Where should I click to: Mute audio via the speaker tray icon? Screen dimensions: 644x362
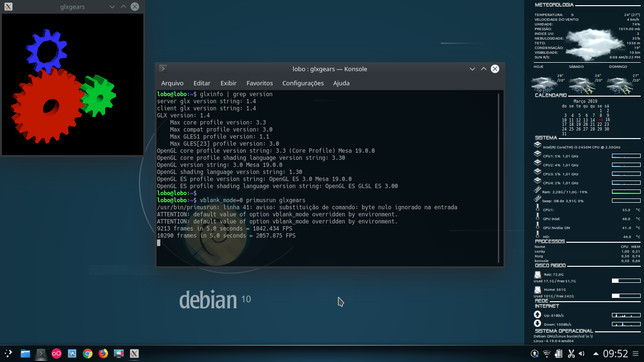coord(582,354)
